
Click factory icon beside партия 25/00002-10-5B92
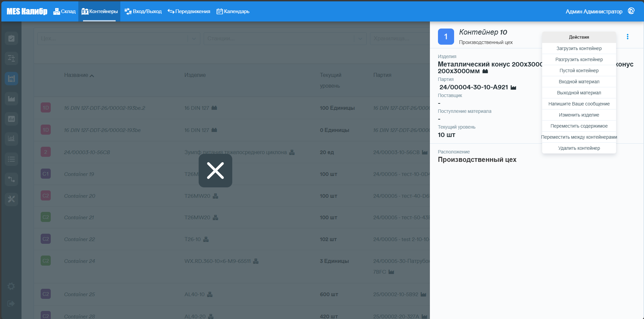[424, 294]
